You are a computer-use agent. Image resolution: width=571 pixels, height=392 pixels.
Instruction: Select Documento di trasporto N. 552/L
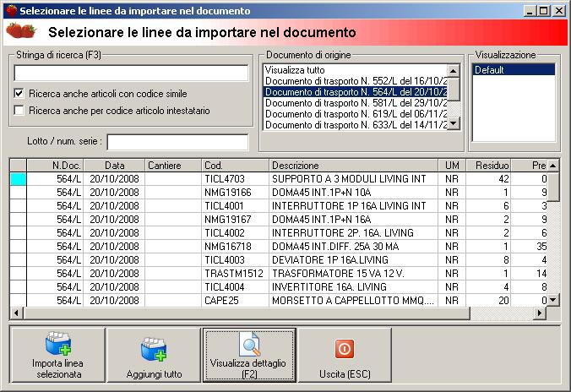click(x=356, y=81)
